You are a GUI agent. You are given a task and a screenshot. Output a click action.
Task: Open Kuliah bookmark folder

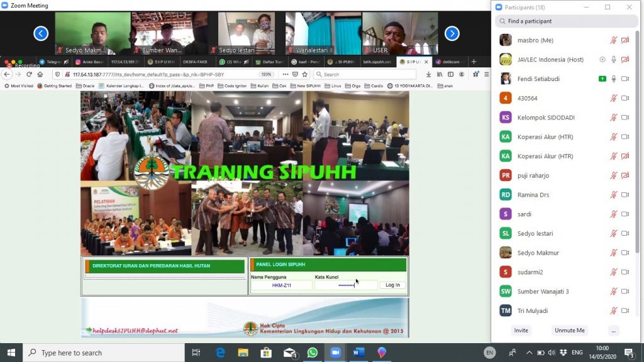point(259,85)
